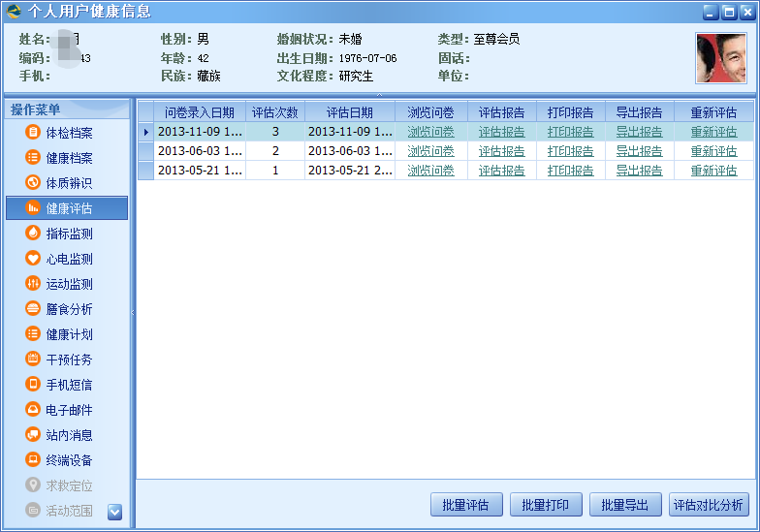Screen dimensions: 760x532
Task: Select 干预任务 in the operation menu
Action: (69, 360)
